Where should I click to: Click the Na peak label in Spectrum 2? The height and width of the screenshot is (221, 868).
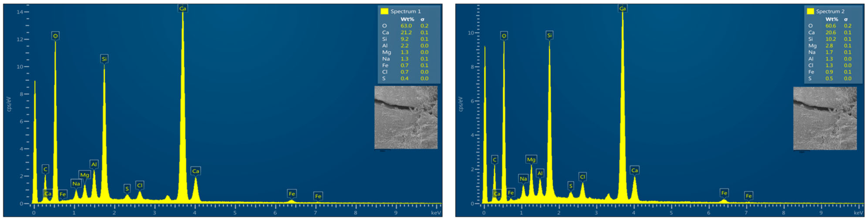pos(523,178)
